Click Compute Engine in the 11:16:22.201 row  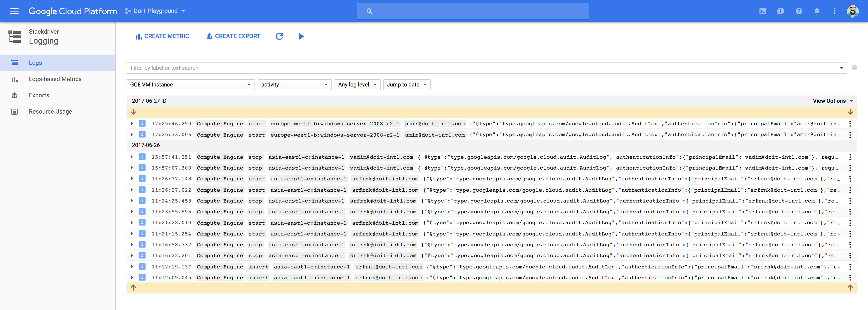[x=220, y=256]
